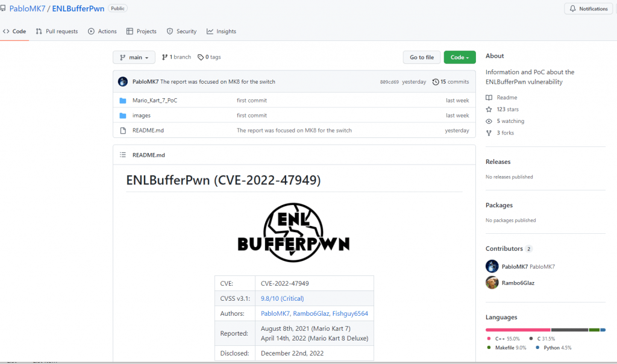Click the commit hash 809cd69

click(389, 82)
